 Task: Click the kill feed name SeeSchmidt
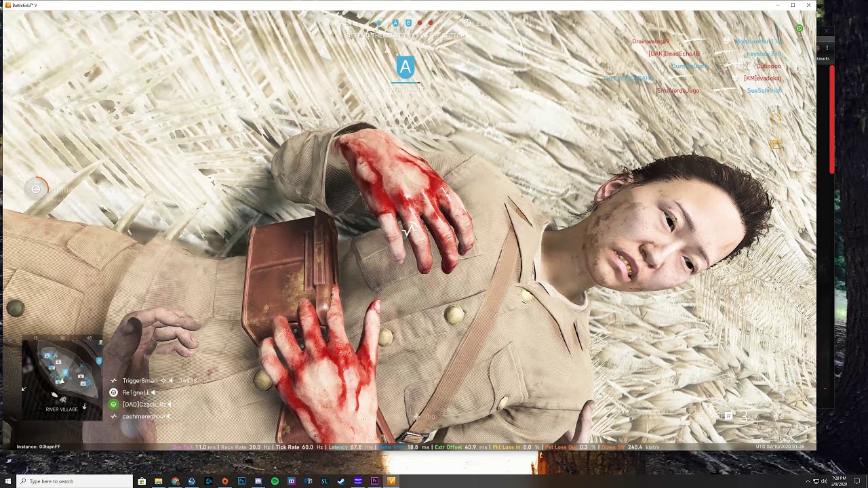[764, 90]
